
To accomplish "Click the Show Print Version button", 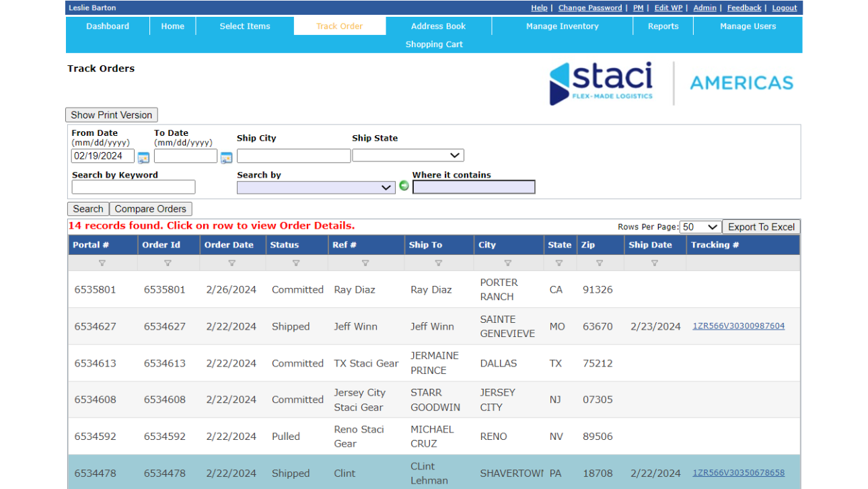I will click(x=112, y=115).
